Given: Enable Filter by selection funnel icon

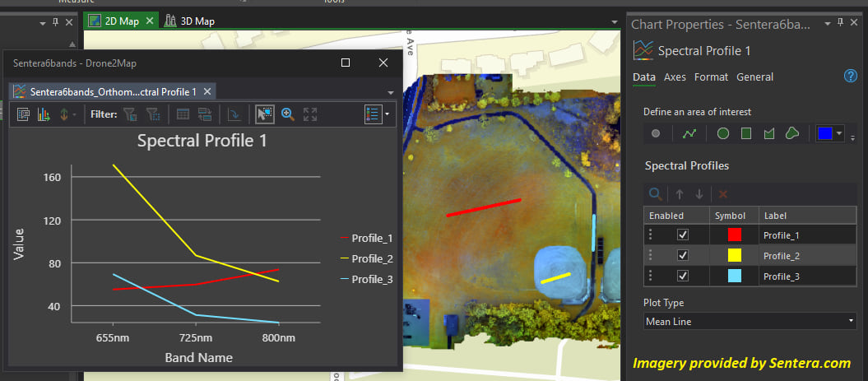Looking at the screenshot, I should (130, 114).
